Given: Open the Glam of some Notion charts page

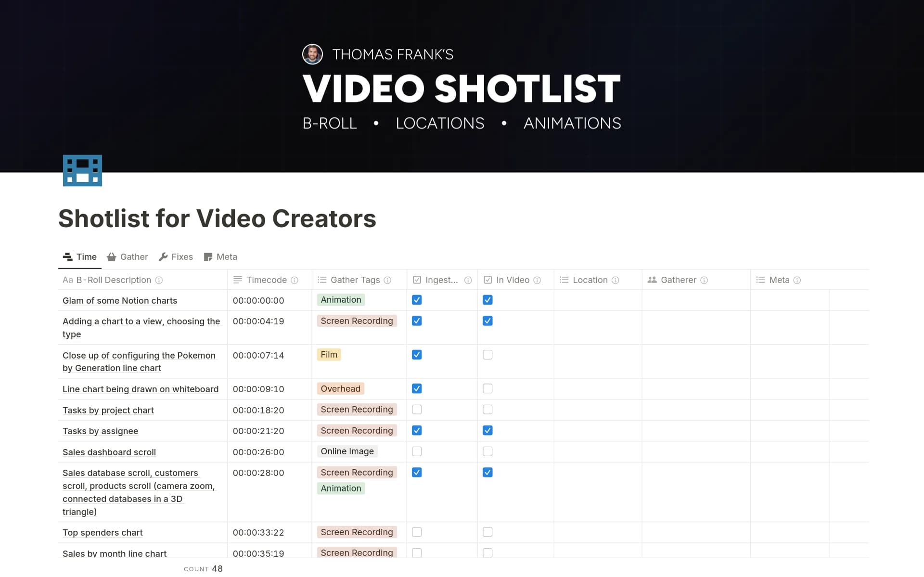Looking at the screenshot, I should click(x=119, y=300).
